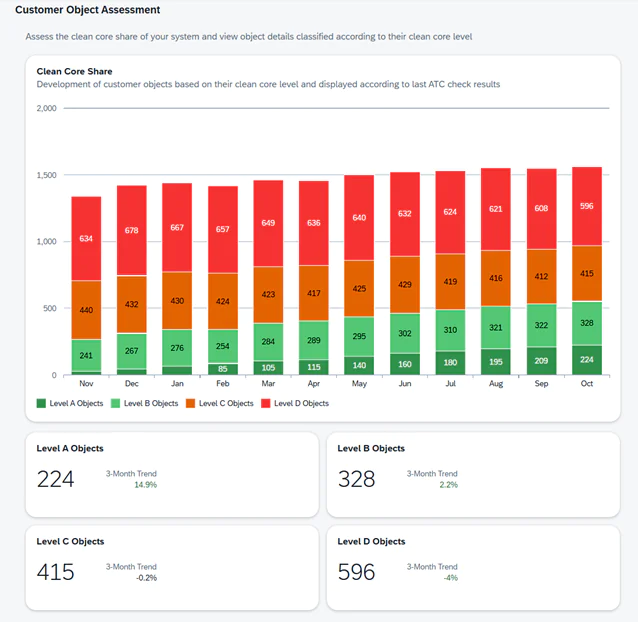
Task: Click the Level A Objects legend green swatch
Action: click(x=41, y=403)
